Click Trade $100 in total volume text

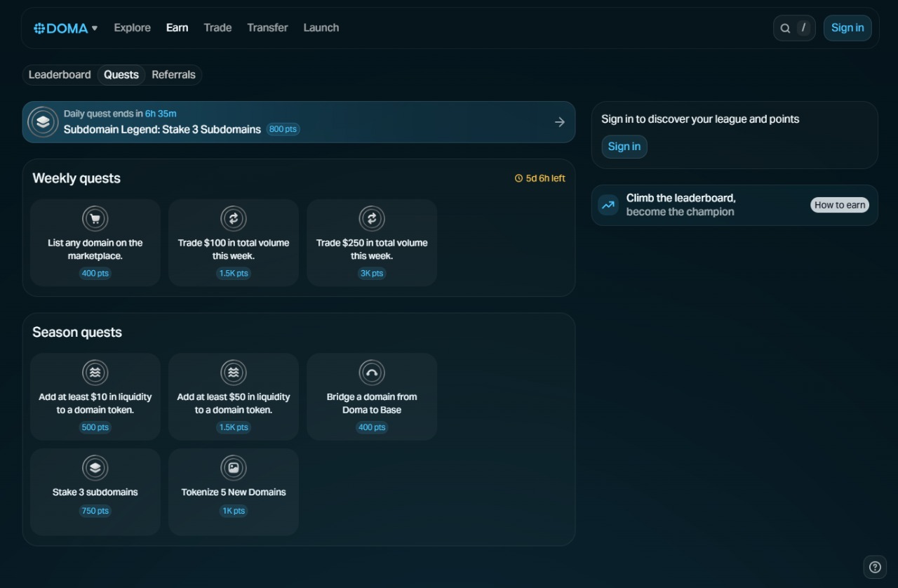234,249
